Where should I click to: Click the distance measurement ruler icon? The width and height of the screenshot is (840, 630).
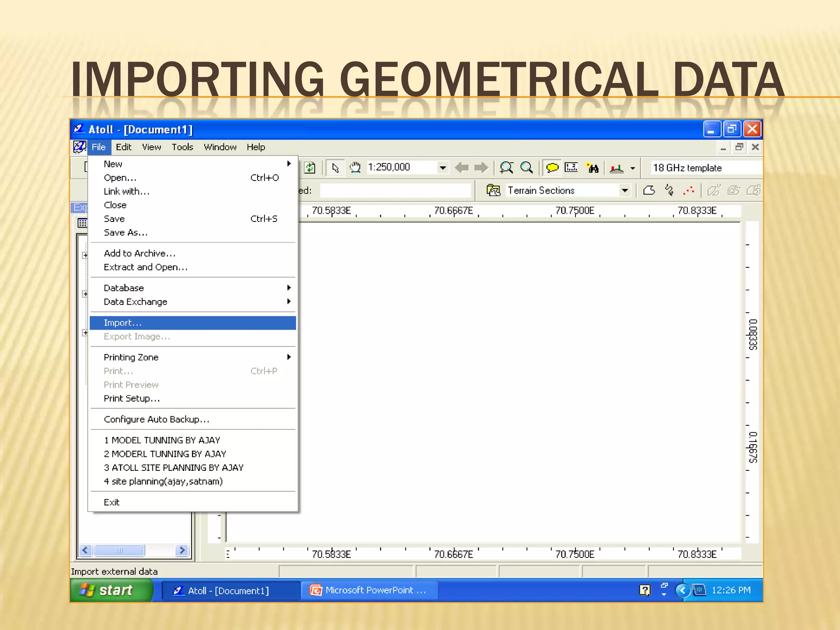571,168
